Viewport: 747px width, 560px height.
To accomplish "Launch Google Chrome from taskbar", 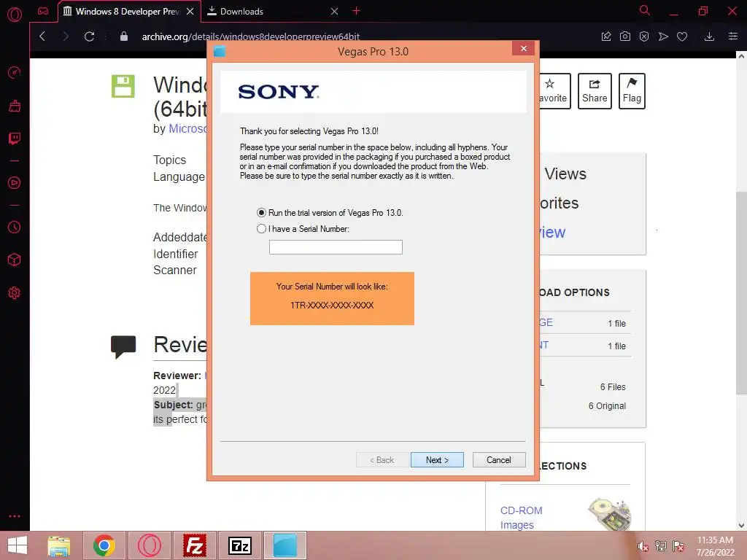I will point(104,545).
